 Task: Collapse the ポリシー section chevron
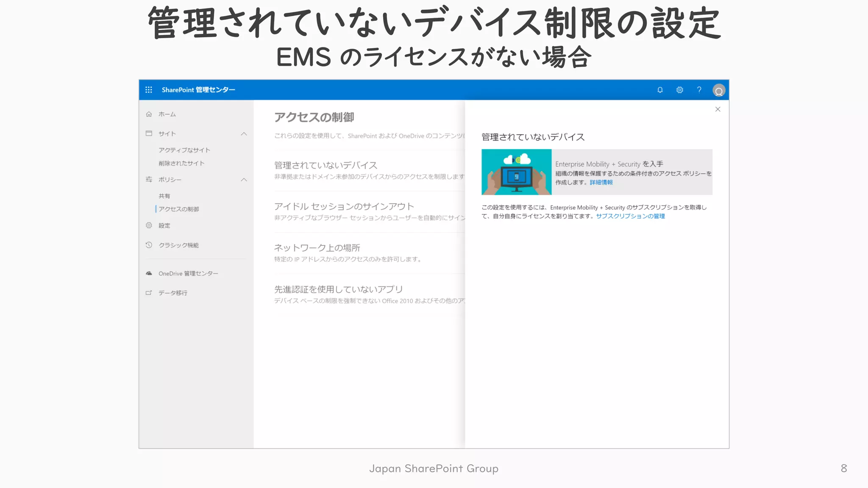pos(244,180)
